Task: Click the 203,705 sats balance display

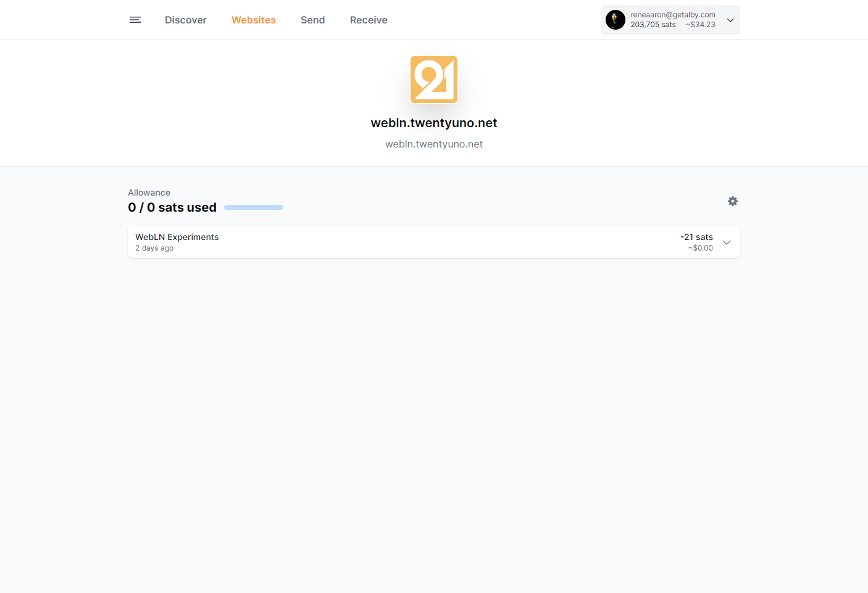Action: click(x=653, y=25)
